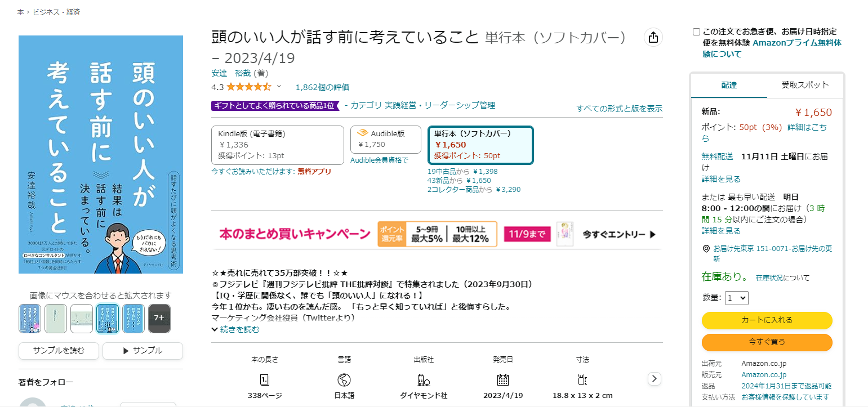Click the star rating icons
Viewport: 868px width, 407px height.
click(x=249, y=87)
